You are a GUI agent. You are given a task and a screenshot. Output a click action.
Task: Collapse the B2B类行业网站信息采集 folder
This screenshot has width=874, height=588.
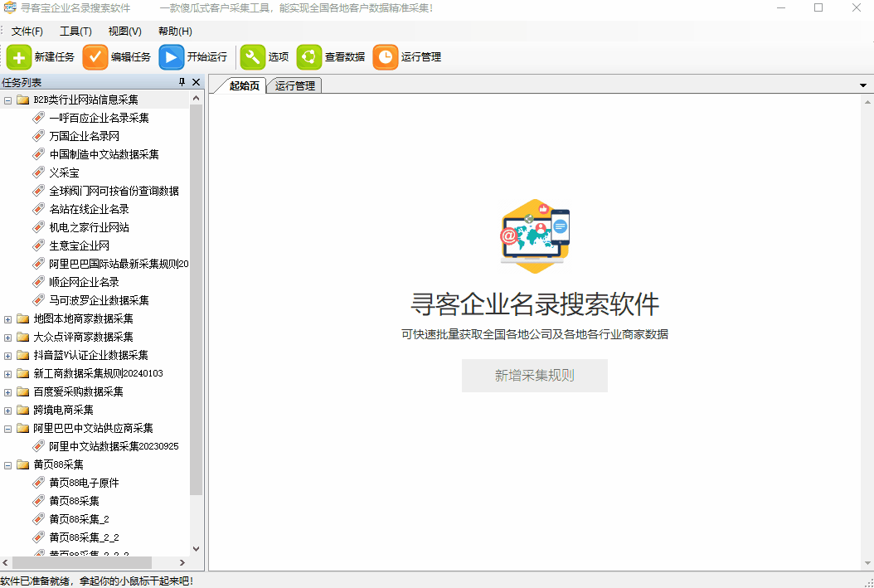pyautogui.click(x=8, y=100)
